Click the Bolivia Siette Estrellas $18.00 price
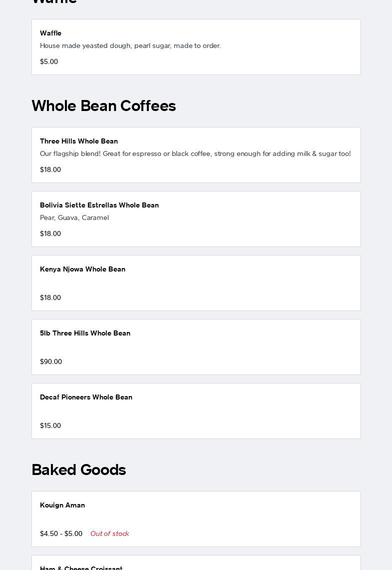Screen dimensions: 392x570 pos(50,233)
